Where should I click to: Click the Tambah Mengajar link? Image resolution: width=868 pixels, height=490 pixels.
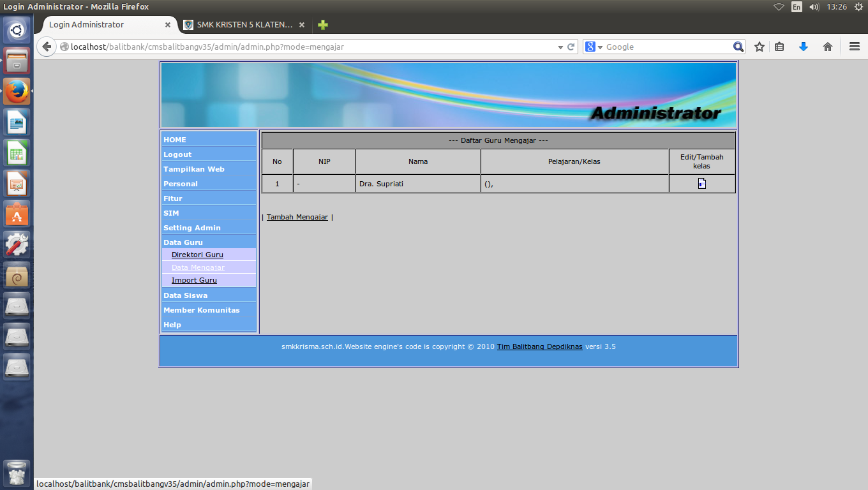297,217
